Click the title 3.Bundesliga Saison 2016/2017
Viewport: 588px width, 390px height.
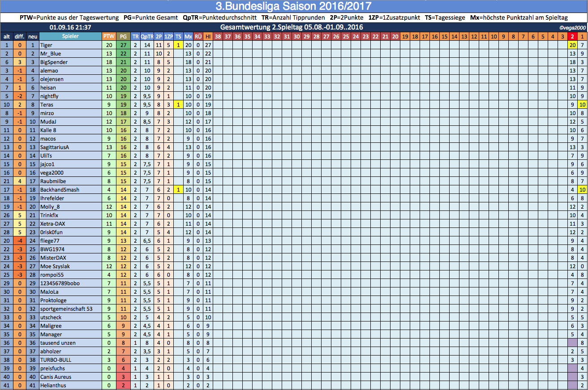293,6
